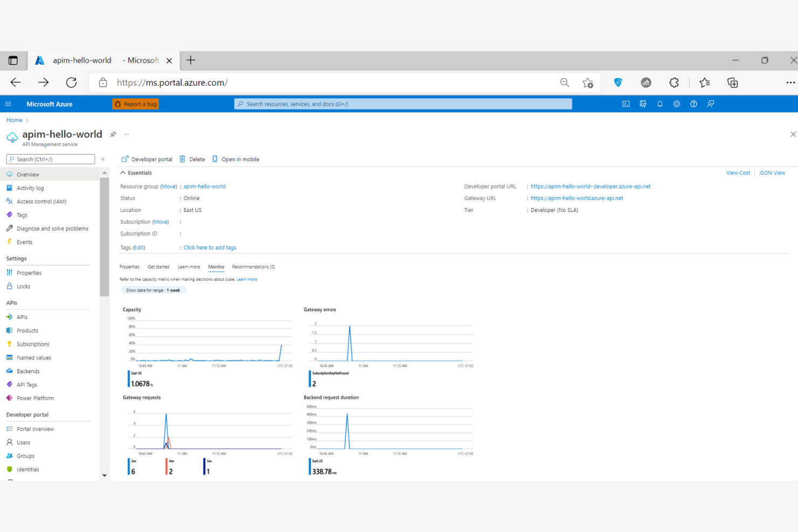Collapse the left resource menu
This screenshot has height=532, width=798.
103,159
